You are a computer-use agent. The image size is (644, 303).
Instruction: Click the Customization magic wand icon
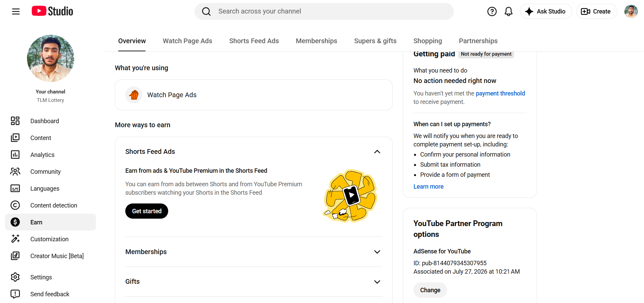(x=15, y=239)
